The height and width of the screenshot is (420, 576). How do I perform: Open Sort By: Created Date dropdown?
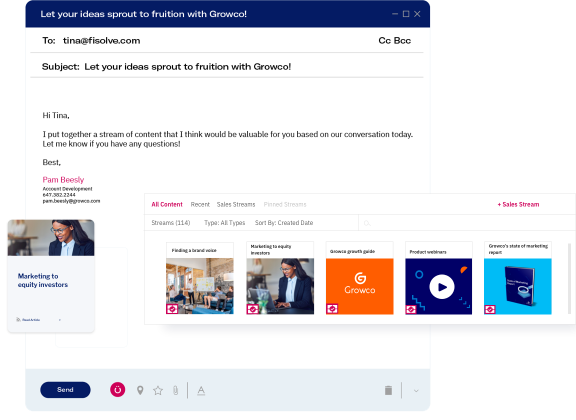[x=284, y=223]
